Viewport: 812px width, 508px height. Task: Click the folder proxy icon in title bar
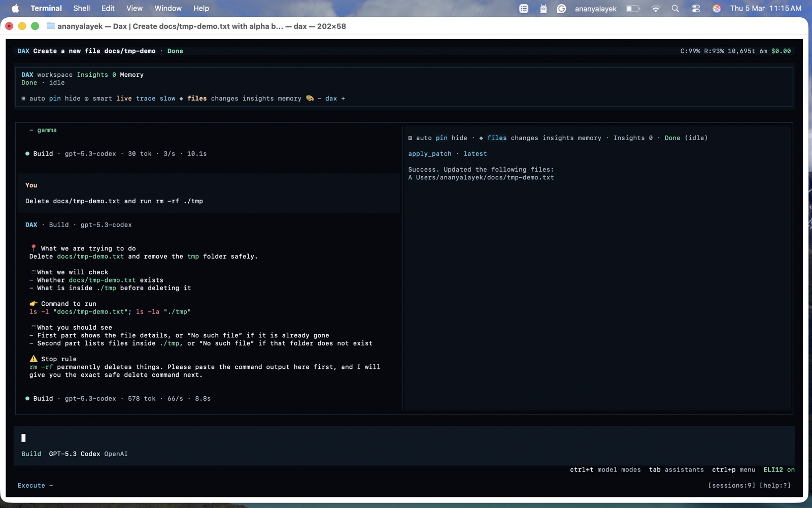point(51,26)
